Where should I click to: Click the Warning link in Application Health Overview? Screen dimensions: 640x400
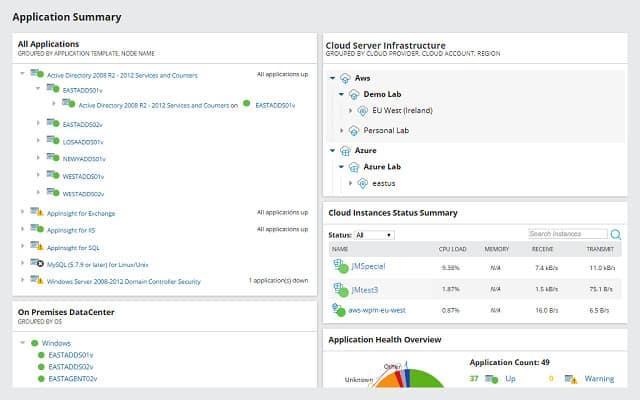point(599,379)
